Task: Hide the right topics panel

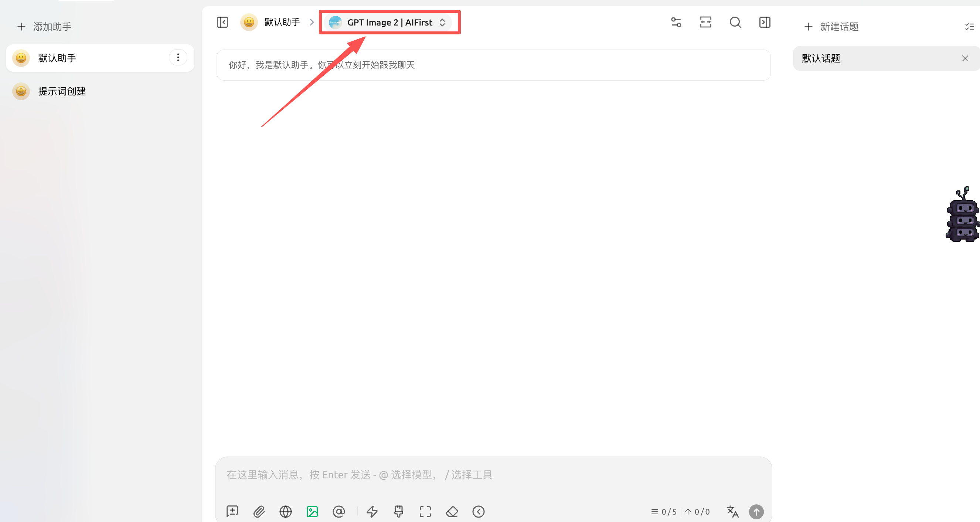Action: 765,23
